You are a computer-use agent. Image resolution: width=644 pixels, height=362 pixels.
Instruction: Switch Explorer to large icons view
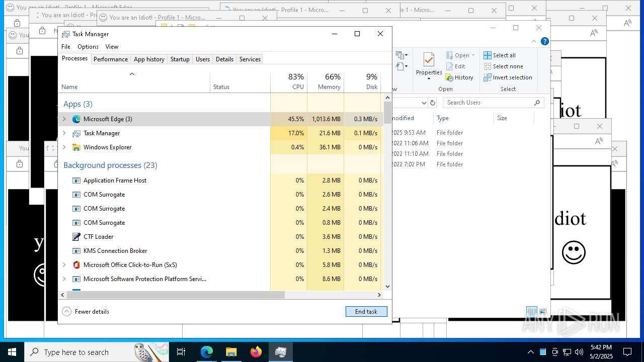(543, 312)
